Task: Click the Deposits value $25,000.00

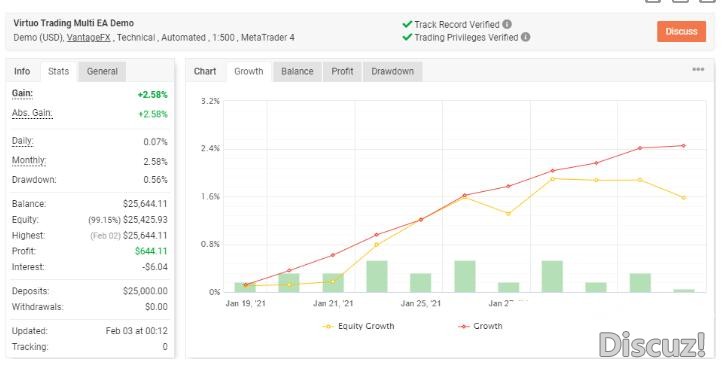Action: pos(145,291)
